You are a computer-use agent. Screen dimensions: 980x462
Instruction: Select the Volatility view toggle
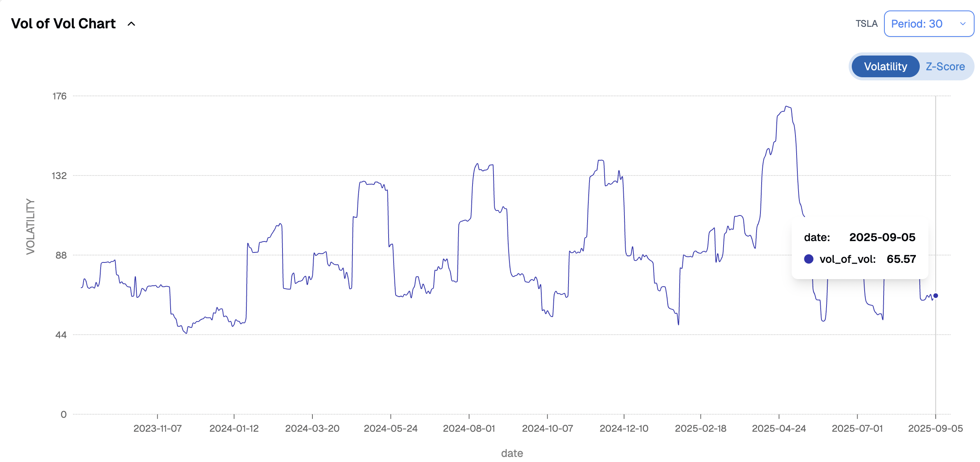pos(885,67)
